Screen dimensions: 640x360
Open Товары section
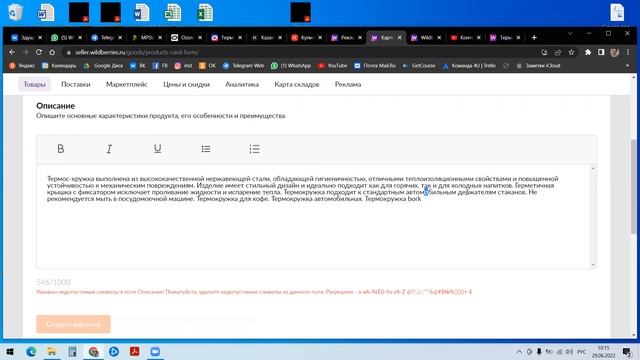coord(34,84)
